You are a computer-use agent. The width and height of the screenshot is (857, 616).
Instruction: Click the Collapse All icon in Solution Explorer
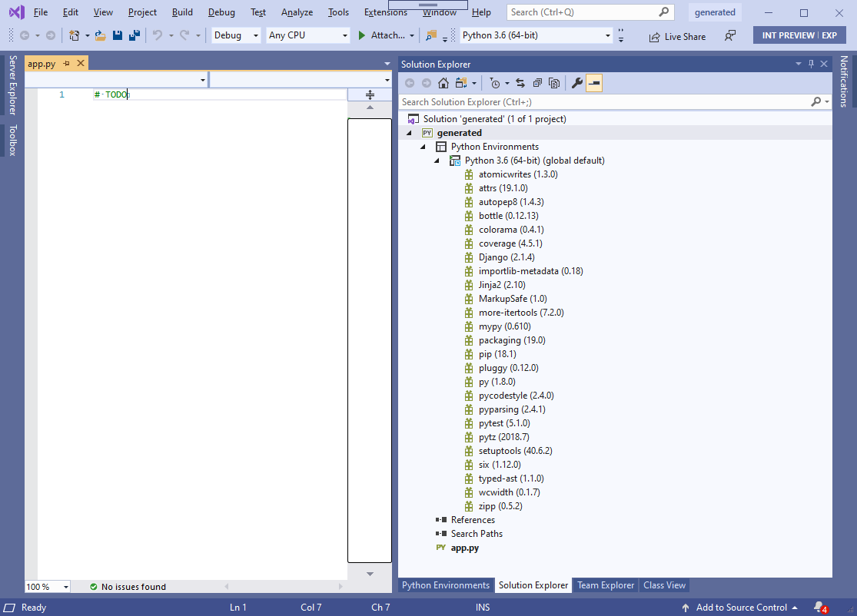pyautogui.click(x=537, y=83)
